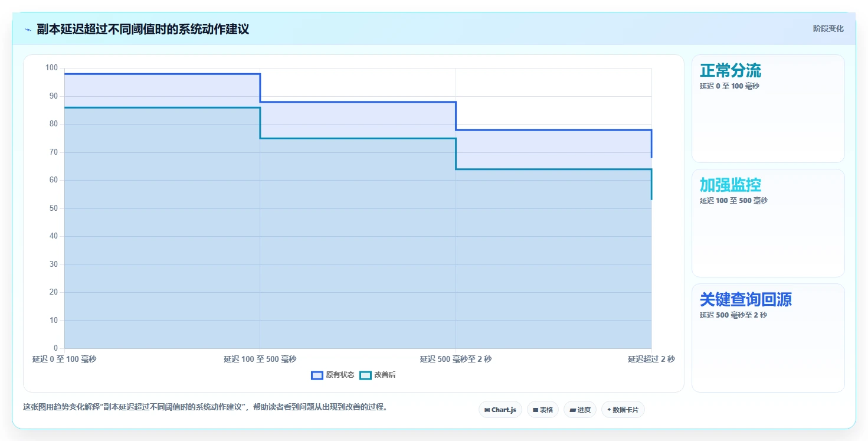Click the 阶段变化 label in header
Screen dimensions: 868x441
pos(828,28)
